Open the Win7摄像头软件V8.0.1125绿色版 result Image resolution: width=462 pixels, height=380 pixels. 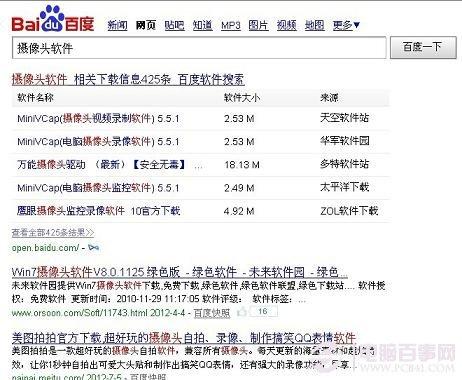[x=180, y=272]
